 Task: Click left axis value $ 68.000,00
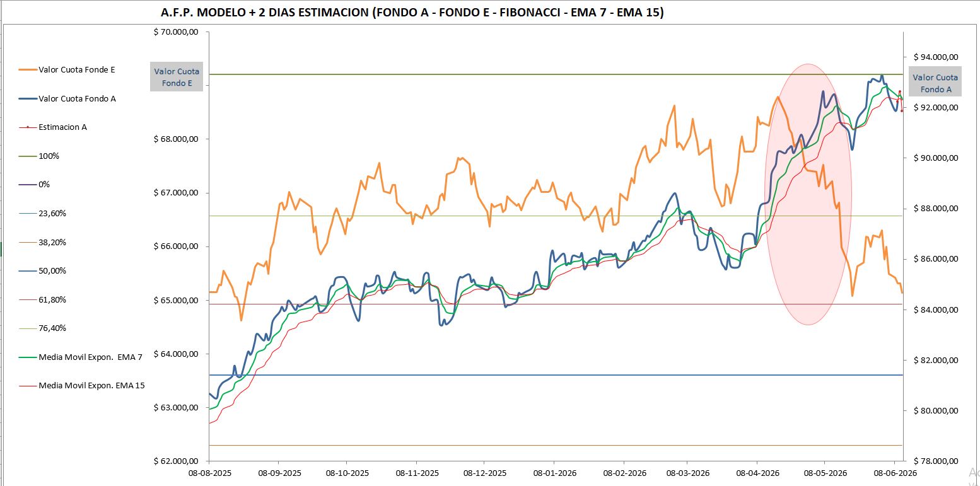click(176, 139)
